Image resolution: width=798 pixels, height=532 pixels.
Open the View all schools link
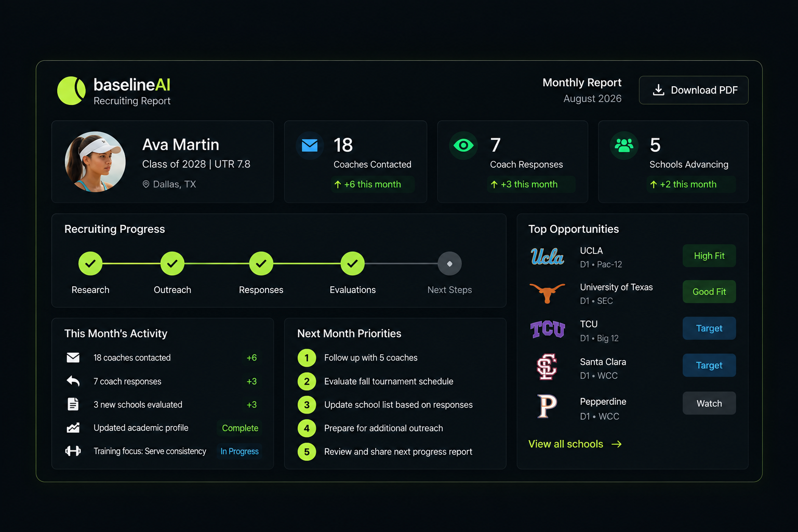pyautogui.click(x=575, y=444)
